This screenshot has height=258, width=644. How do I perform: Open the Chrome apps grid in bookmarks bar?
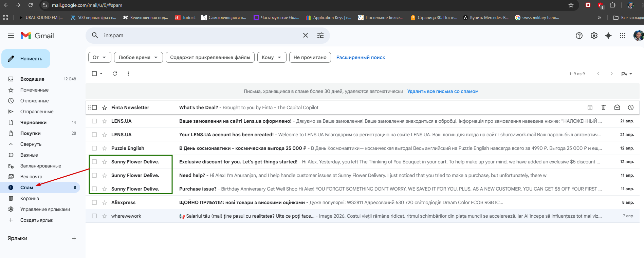(5, 18)
